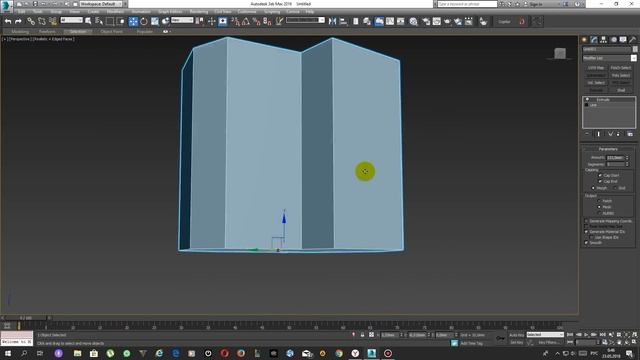Select the Grid capping radio button
Viewport: 640px width, 360px height.
pos(615,188)
